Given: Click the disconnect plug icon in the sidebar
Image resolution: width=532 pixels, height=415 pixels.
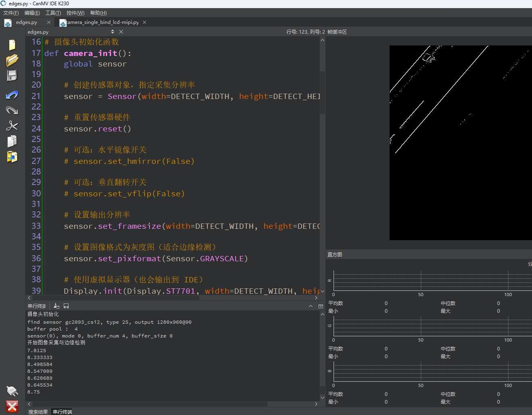Looking at the screenshot, I should tap(12, 391).
